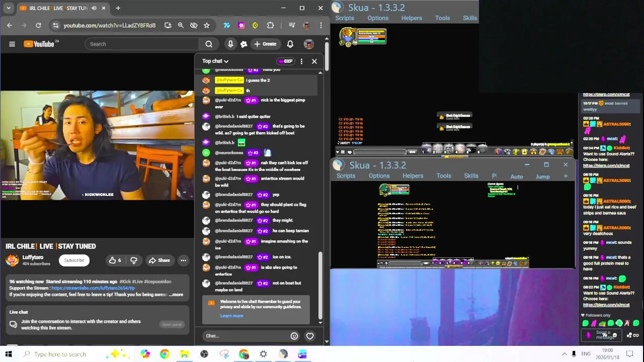
Task: Bookmark this page with the star
Action: [x=206, y=25]
